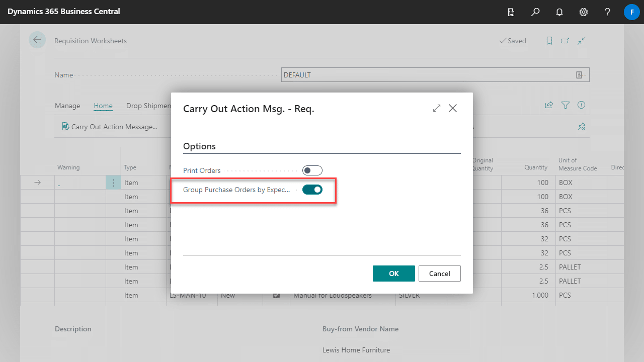Open the Manage menu
Image resolution: width=644 pixels, height=362 pixels.
67,106
